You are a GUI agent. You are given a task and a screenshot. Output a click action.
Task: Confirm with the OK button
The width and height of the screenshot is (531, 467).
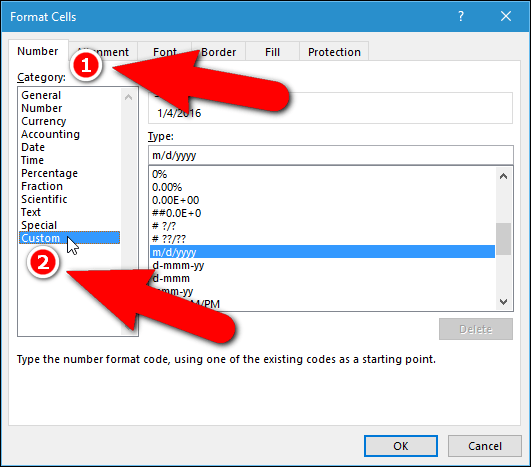(x=401, y=446)
